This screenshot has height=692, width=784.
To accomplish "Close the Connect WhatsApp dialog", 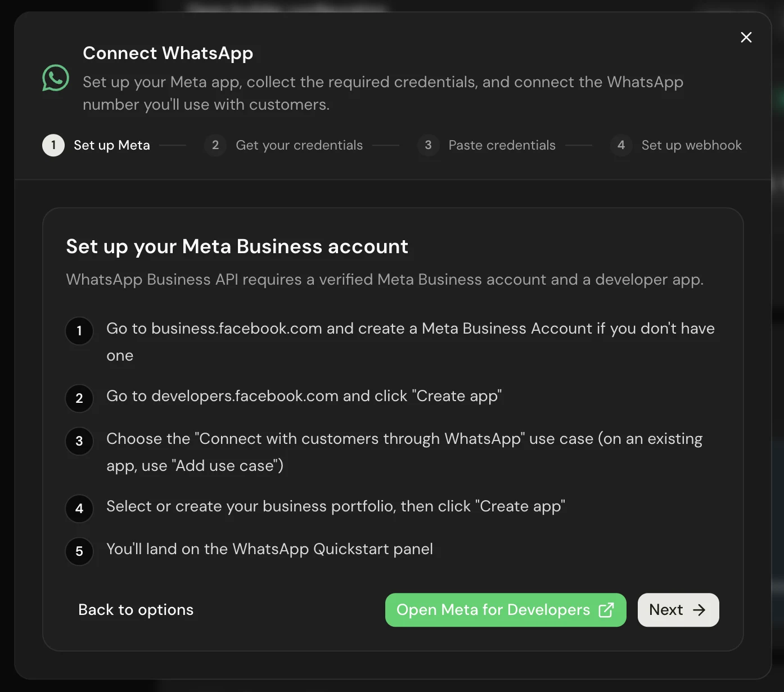I will [746, 37].
